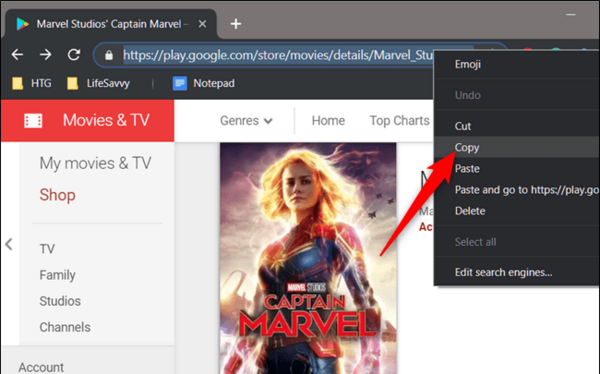
Task: Open the Studios category link
Action: click(60, 301)
